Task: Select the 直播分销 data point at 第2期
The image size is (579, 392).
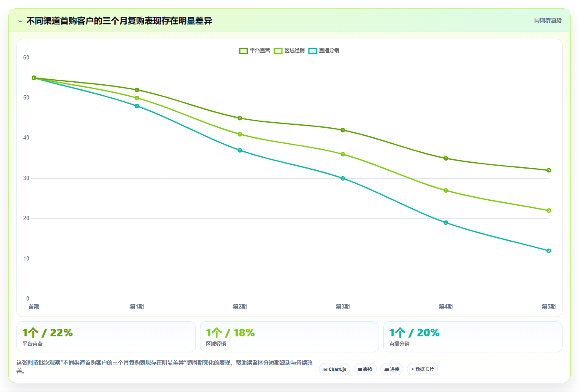Action: (x=240, y=150)
